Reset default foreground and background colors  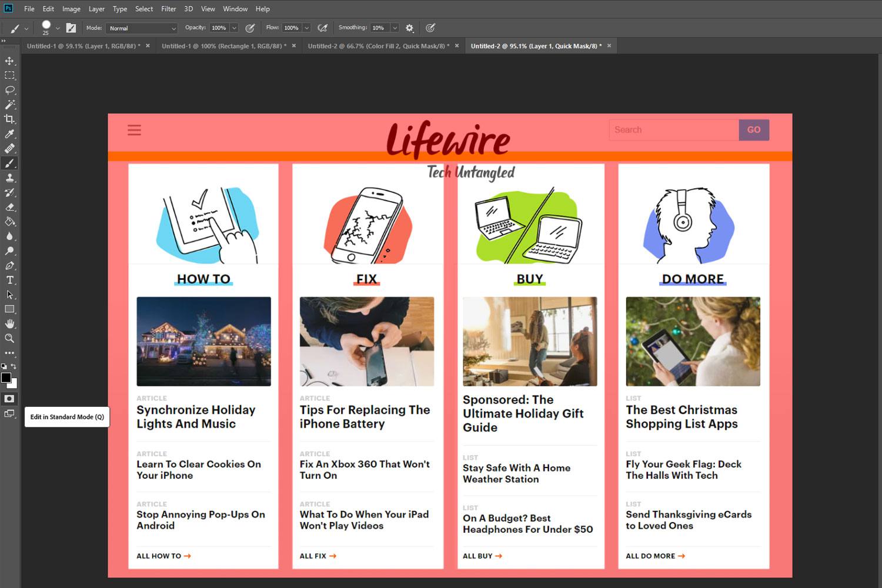(x=4, y=366)
